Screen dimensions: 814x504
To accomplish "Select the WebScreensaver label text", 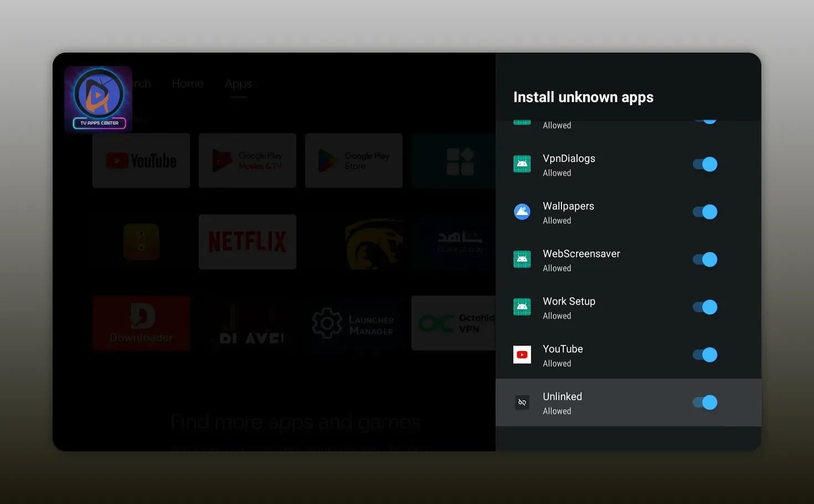I will (x=581, y=254).
